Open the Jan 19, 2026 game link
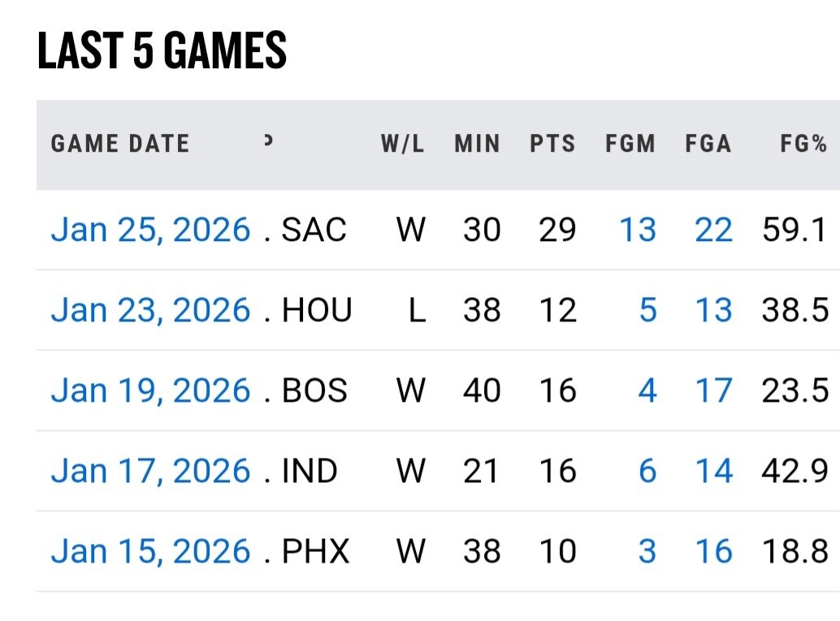The height and width of the screenshot is (621, 840). click(x=150, y=390)
